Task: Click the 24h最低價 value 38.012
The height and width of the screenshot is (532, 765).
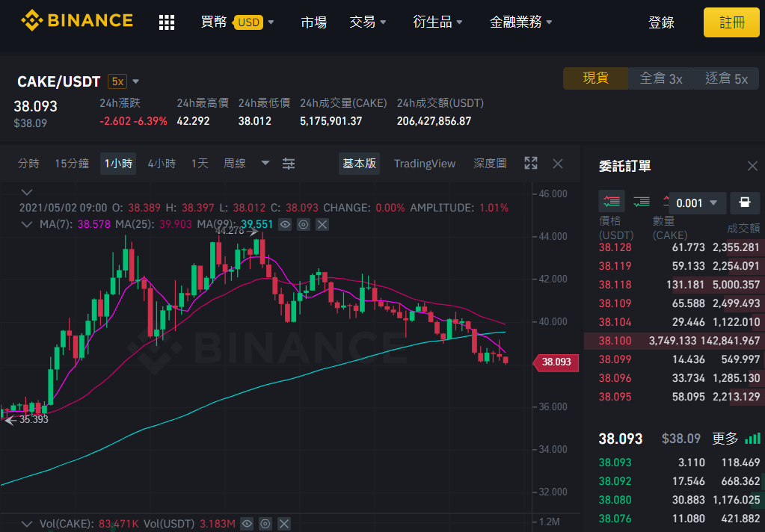Action: pos(255,121)
